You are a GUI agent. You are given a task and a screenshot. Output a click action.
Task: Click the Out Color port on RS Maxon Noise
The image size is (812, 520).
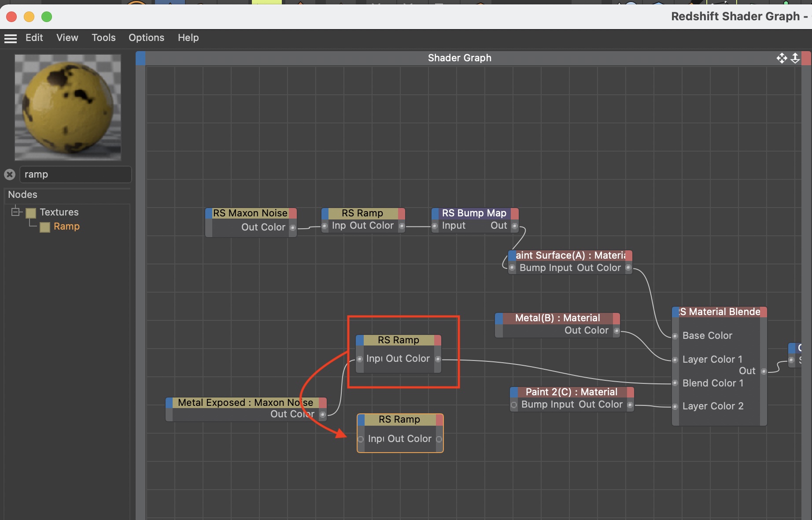(293, 228)
